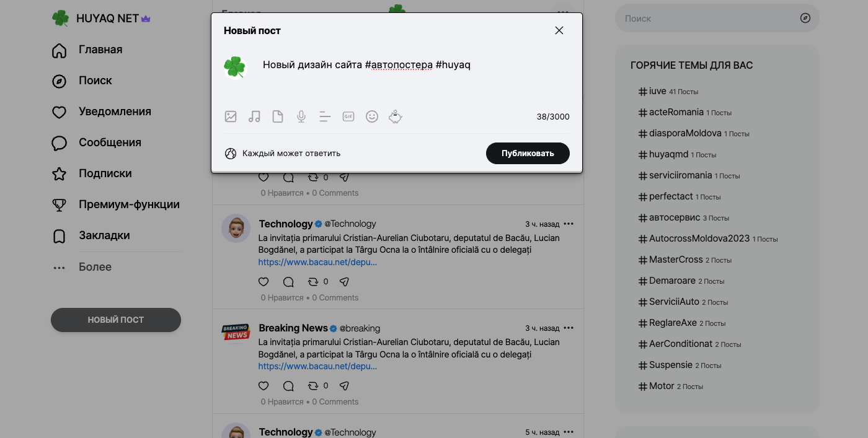Like the Breaking News post heart icon
868x438 pixels.
pos(263,386)
